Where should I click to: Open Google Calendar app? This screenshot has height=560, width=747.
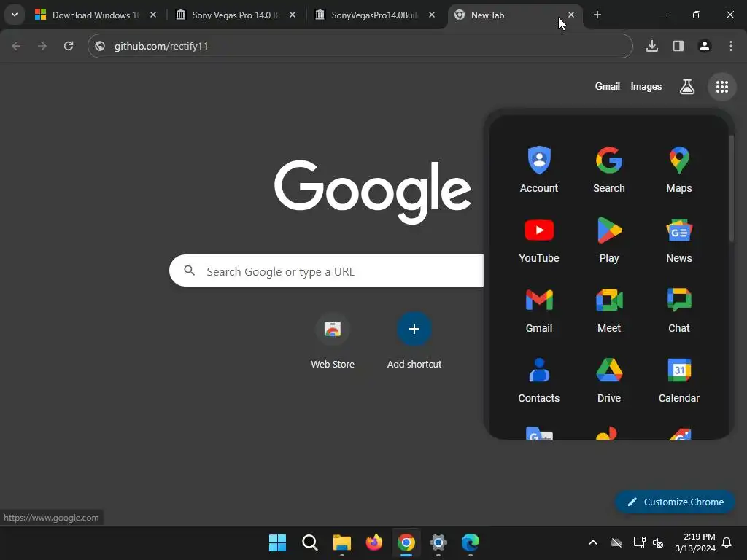coord(679,378)
